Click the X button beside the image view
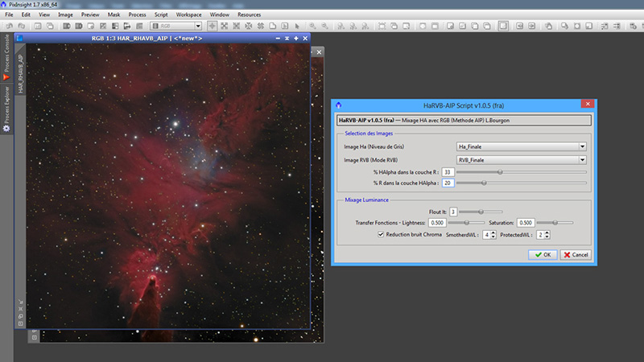 click(x=317, y=51)
